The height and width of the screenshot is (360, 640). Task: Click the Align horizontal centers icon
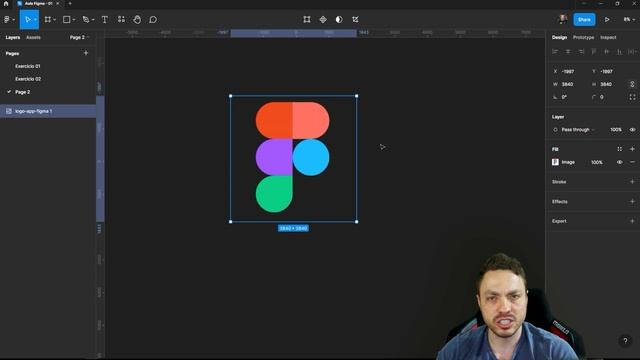tap(568, 51)
